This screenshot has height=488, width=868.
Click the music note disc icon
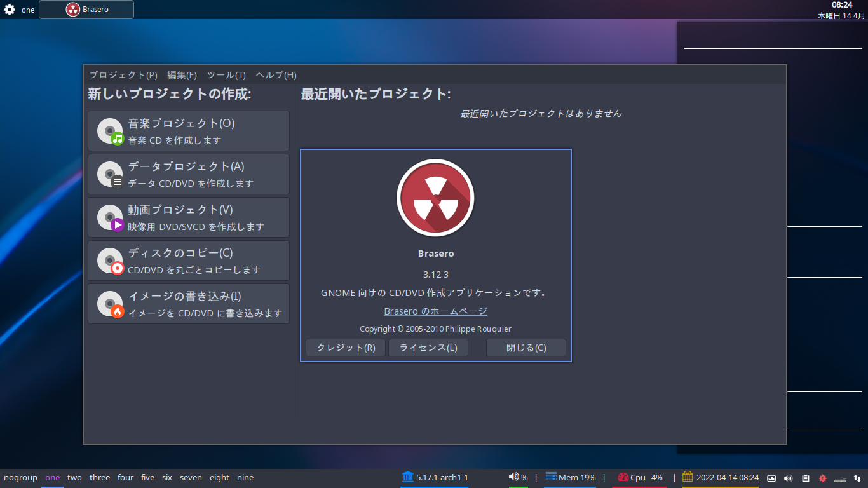tap(110, 132)
